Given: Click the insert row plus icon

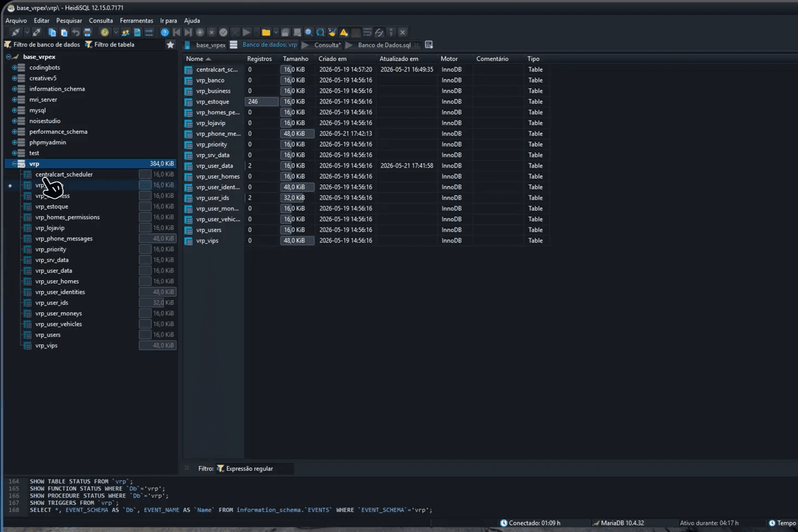Looking at the screenshot, I should (200, 32).
